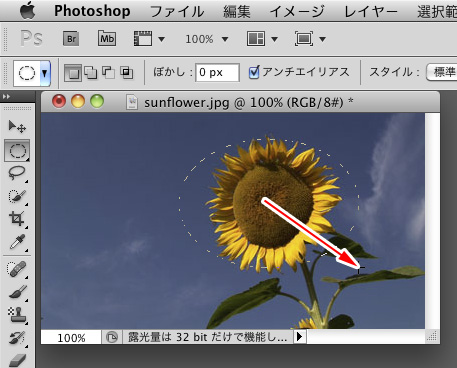Screen dimensions: 457x368
Task: Select Intersect with selection mode
Action: click(126, 72)
